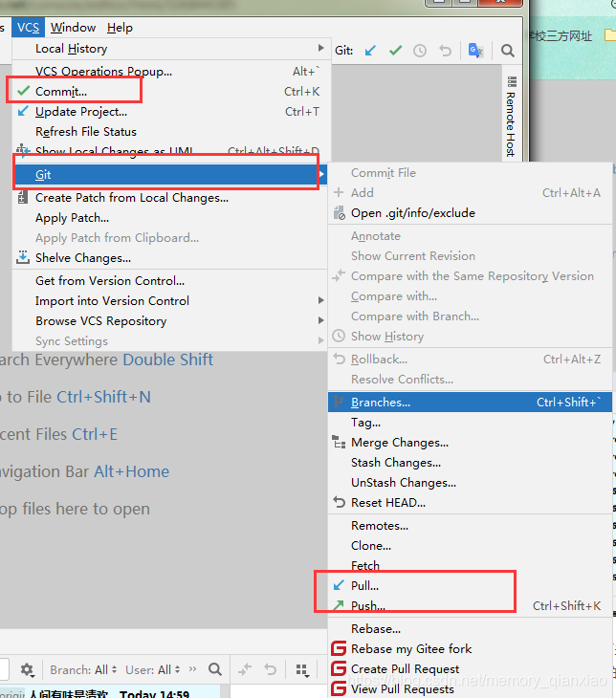Image resolution: width=616 pixels, height=698 pixels.
Task: Show more log filters via double chevron
Action: pos(192,669)
